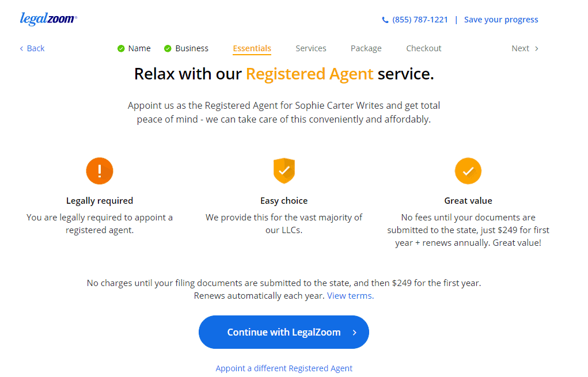Viewport: 588px width, 377px height.
Task: Click the arrow inside Continue with LegalZoom
Action: click(x=354, y=333)
